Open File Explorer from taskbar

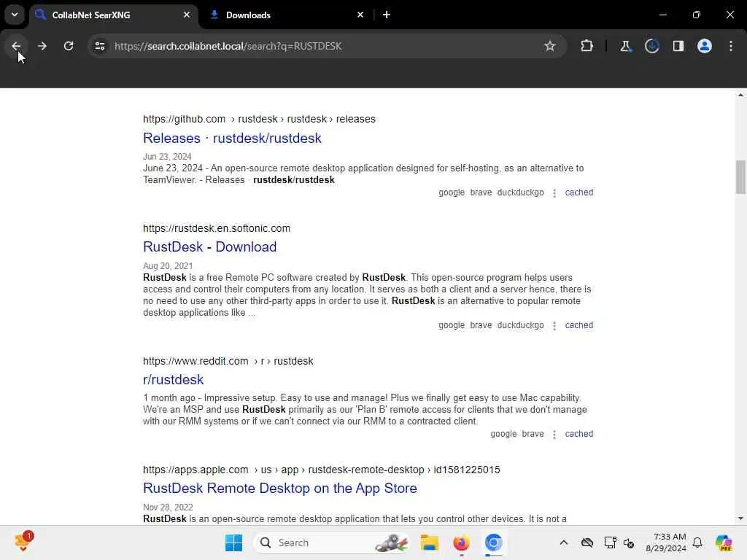pos(429,542)
